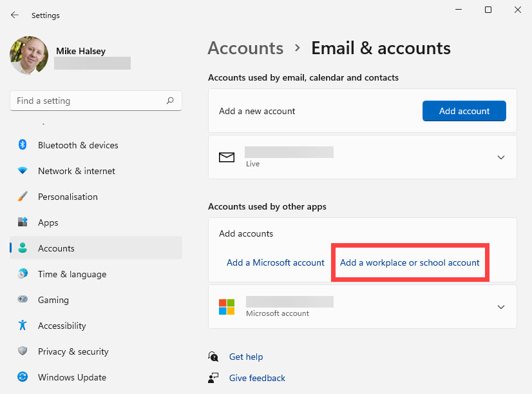The width and height of the screenshot is (532, 394).
Task: Click the Accounts person icon in the sidebar
Action: click(23, 248)
